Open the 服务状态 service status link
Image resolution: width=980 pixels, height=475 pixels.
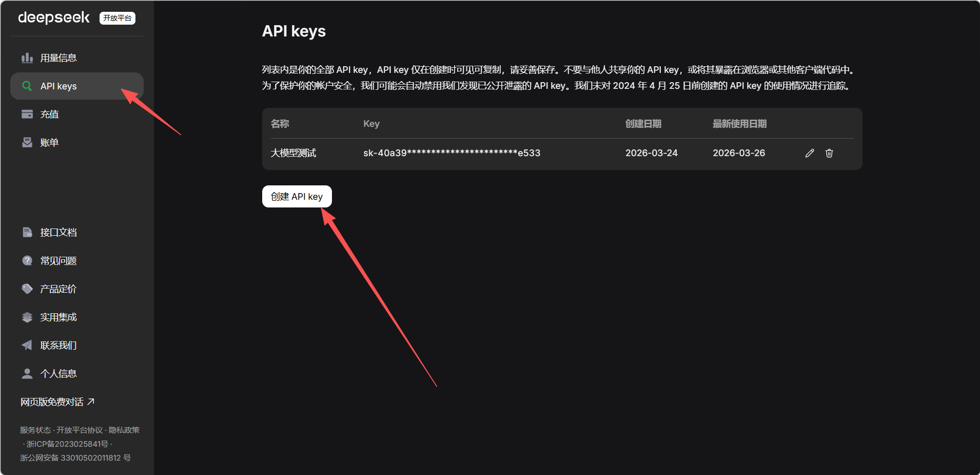[x=35, y=430]
